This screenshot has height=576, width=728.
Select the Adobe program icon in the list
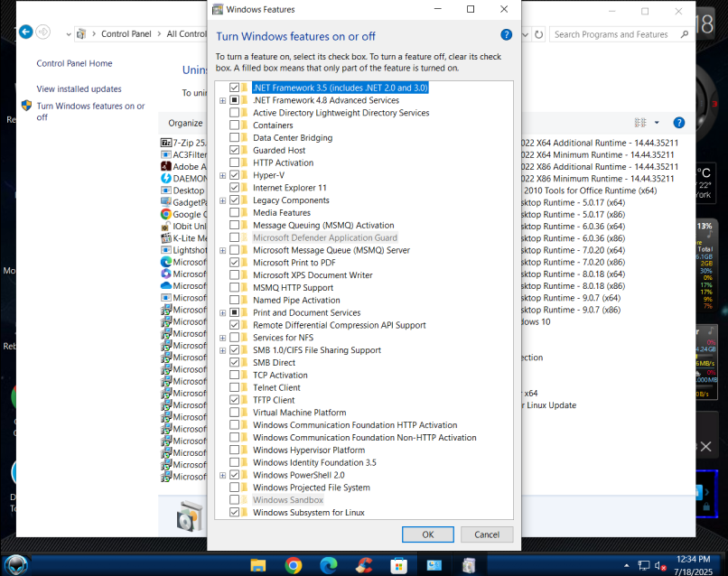click(x=166, y=166)
